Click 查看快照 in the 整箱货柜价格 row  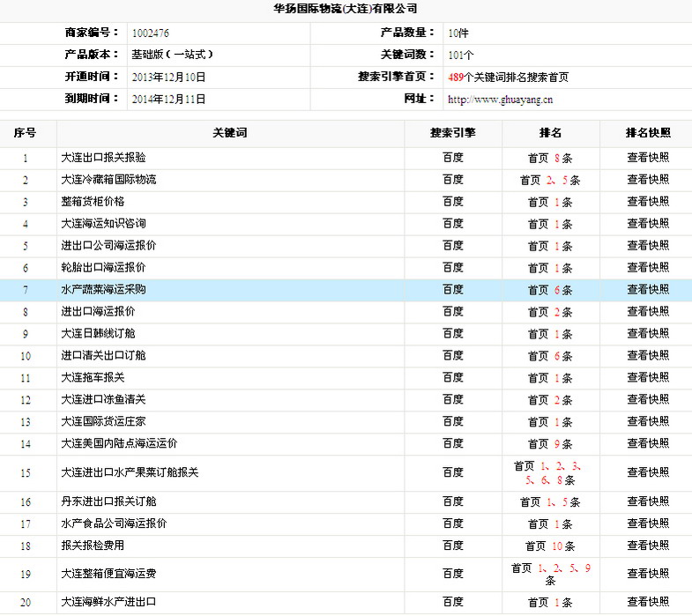(647, 202)
